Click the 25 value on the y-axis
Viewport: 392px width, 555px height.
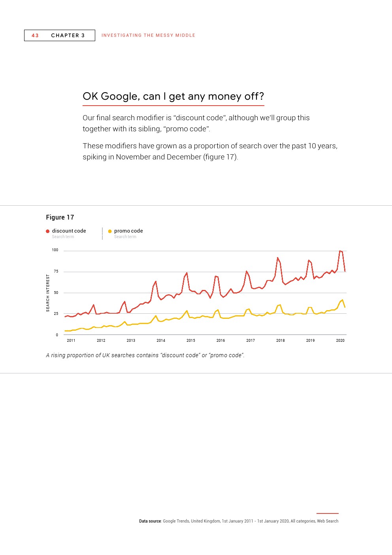pyautogui.click(x=56, y=314)
